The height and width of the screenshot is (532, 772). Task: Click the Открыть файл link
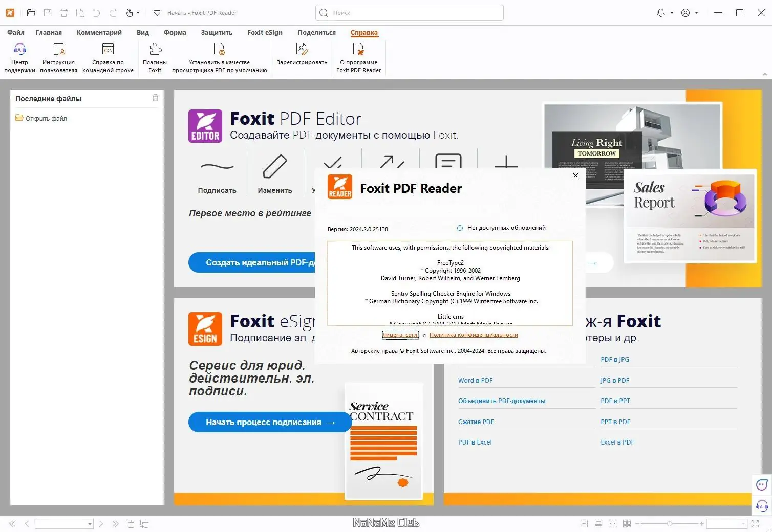(41, 118)
